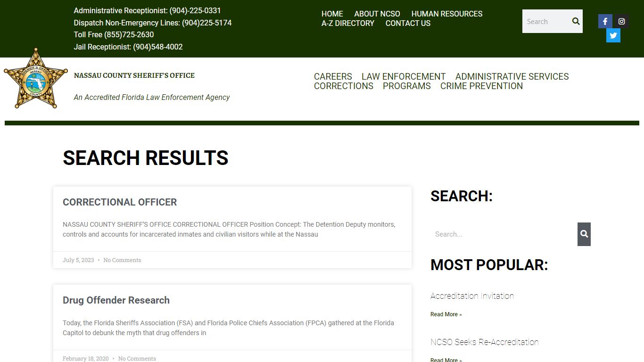This screenshot has width=644, height=362.
Task: Click the Sheriff's Office star badge logo
Action: [36, 78]
